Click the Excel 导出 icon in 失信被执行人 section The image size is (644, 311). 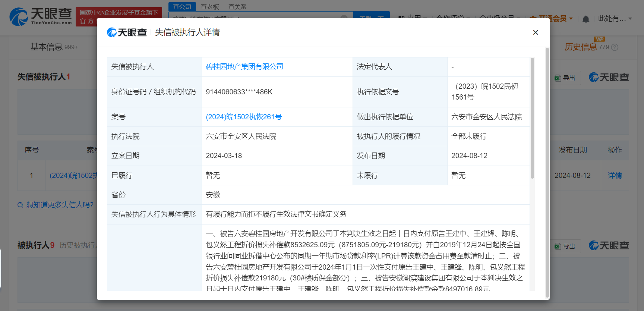point(558,78)
